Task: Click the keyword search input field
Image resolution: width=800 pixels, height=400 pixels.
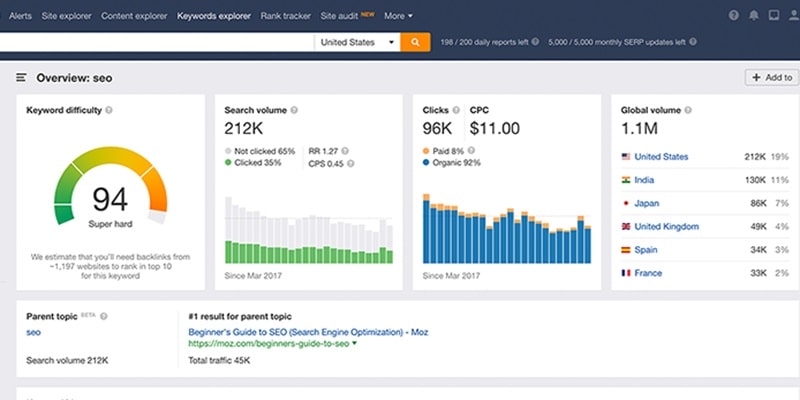Action: (157, 42)
